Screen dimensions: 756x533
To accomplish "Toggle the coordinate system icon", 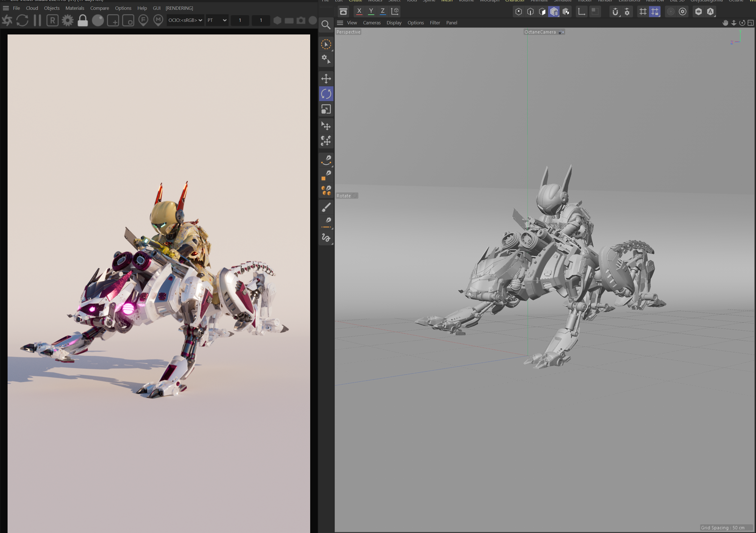I will coord(395,11).
